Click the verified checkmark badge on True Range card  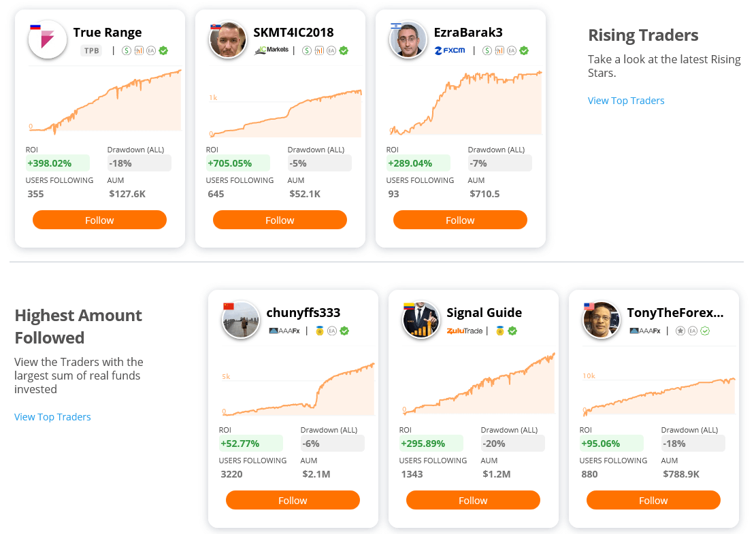coord(163,50)
